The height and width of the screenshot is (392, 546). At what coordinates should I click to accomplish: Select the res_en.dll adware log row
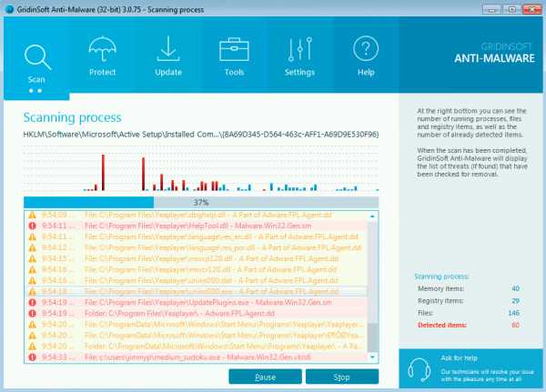pos(196,236)
